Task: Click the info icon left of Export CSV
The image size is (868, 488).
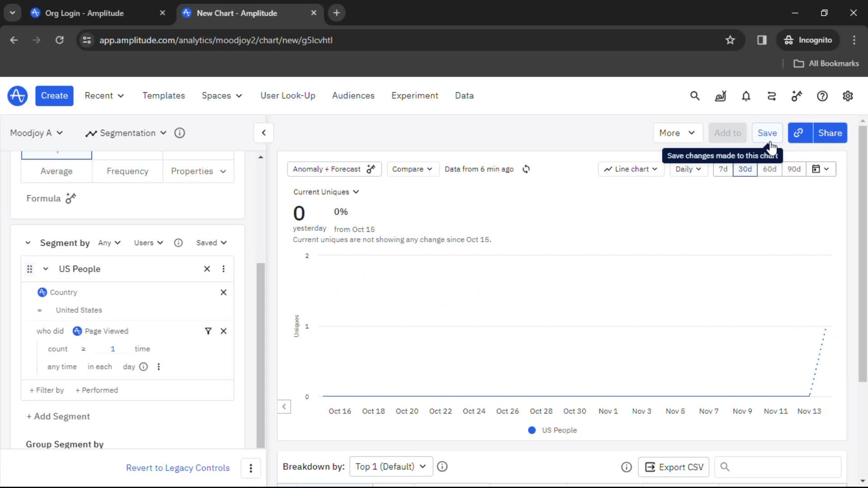Action: click(x=626, y=467)
